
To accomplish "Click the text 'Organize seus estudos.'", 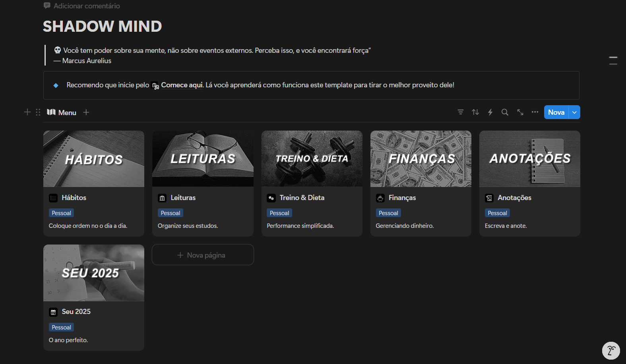I will tap(188, 226).
